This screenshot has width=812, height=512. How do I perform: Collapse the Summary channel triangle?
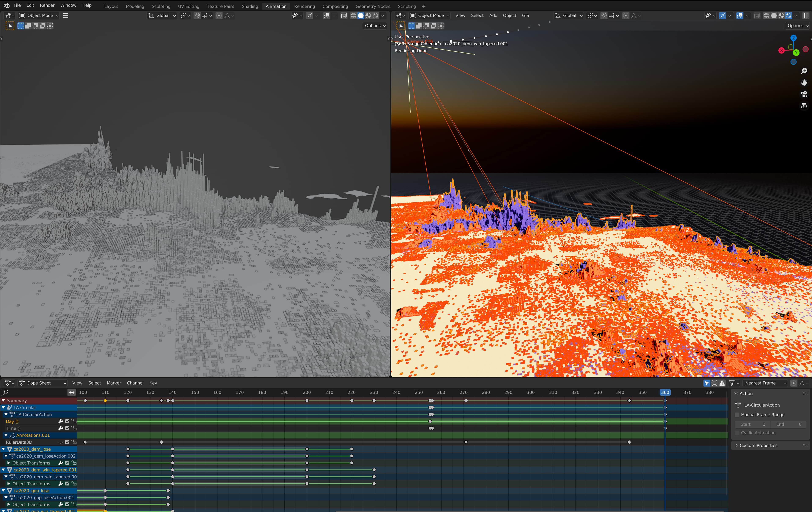[3, 401]
